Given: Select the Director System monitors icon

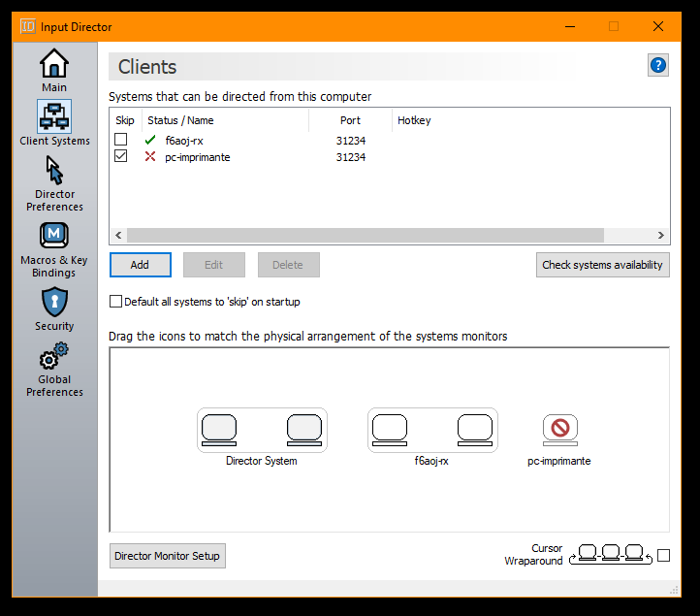Looking at the screenshot, I should coord(262,430).
